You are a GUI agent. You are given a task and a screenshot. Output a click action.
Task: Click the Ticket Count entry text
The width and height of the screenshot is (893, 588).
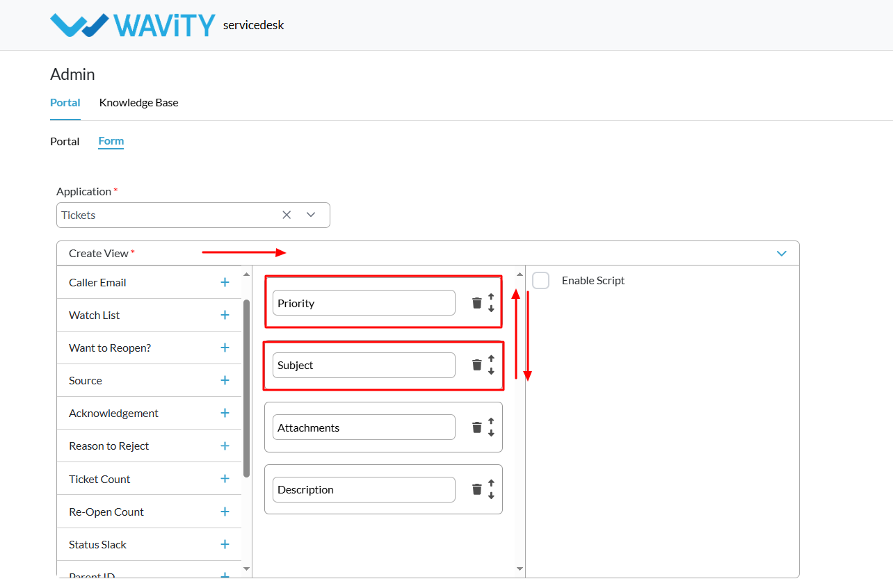pyautogui.click(x=99, y=479)
